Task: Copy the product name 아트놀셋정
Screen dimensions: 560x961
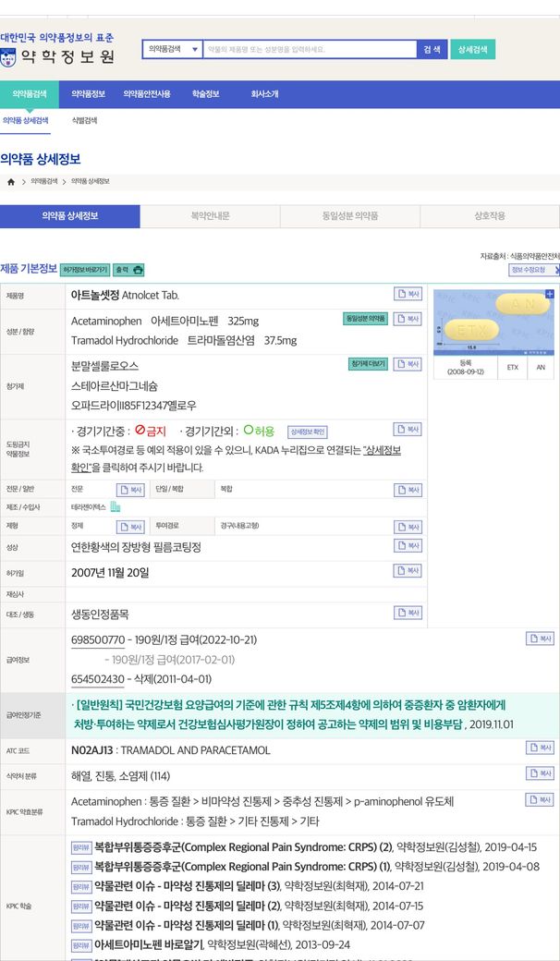Action: [408, 294]
